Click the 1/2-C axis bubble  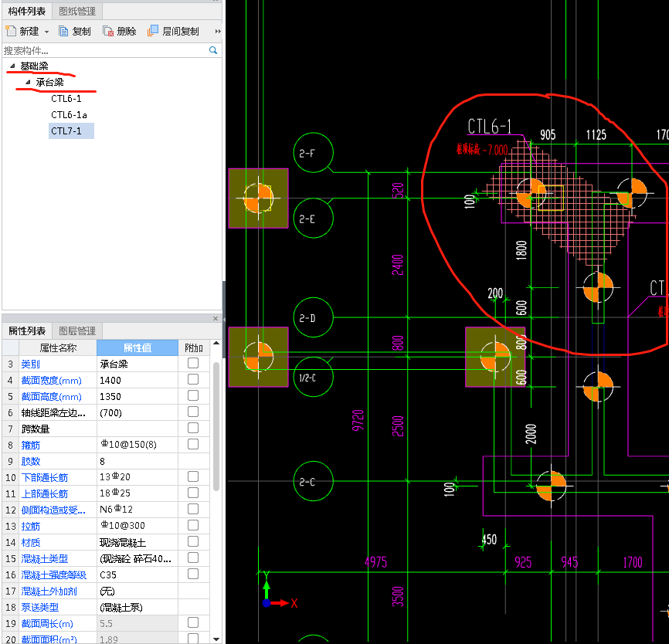click(x=313, y=377)
